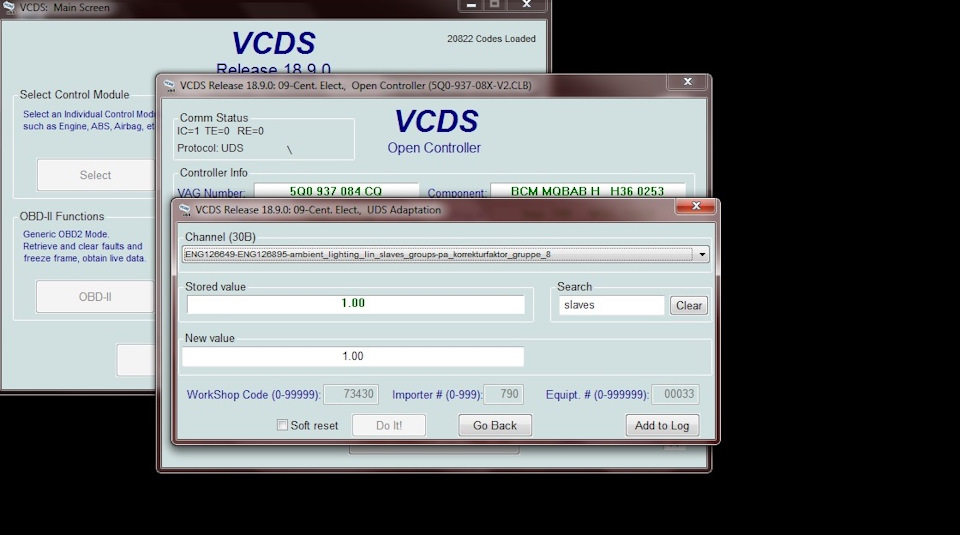Close the VCDS Main Screen window
The image size is (960, 535).
527,4
